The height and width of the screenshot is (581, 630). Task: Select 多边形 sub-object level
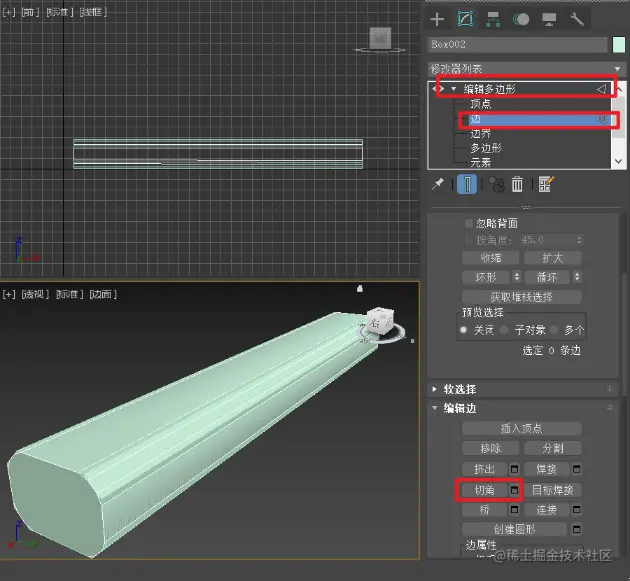click(x=486, y=148)
